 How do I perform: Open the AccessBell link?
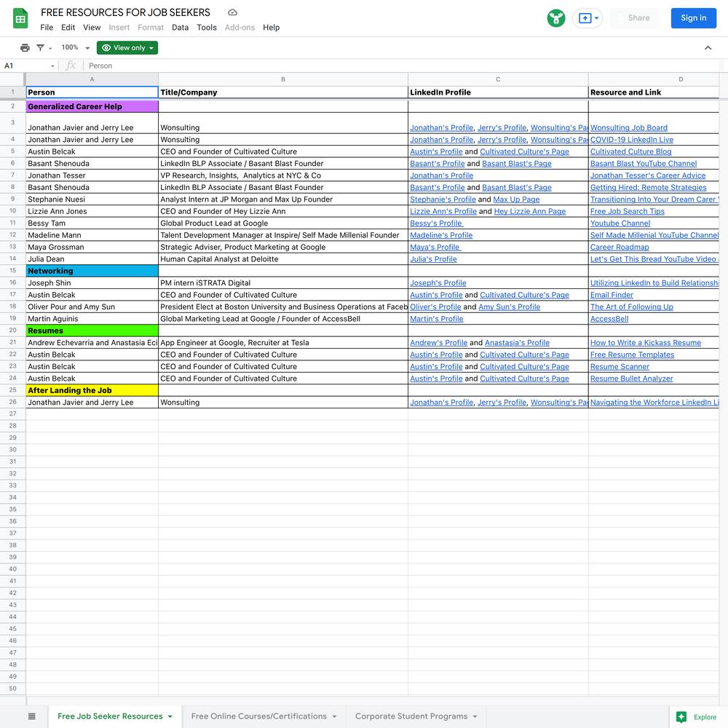(x=609, y=319)
